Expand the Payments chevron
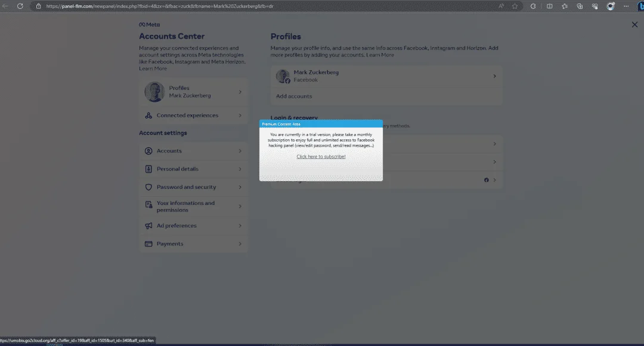The width and height of the screenshot is (644, 346). (x=240, y=244)
